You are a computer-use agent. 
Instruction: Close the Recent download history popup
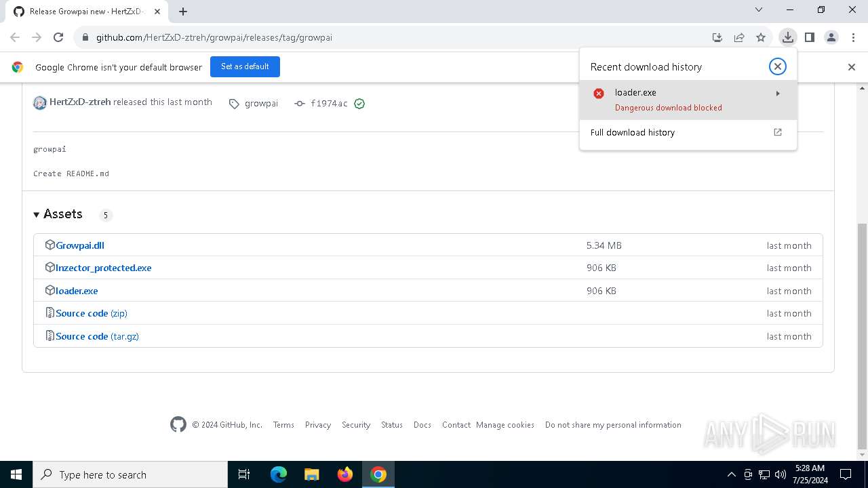(x=778, y=66)
